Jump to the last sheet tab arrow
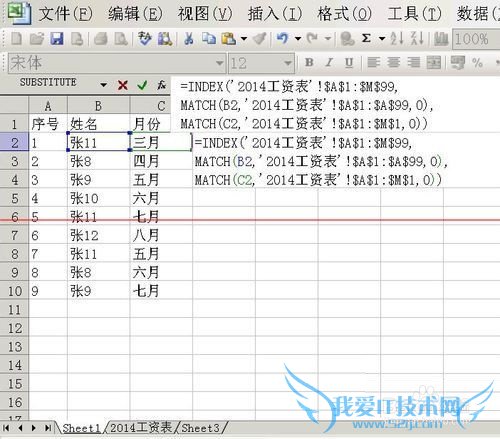This screenshot has width=500, height=439. pos(48,428)
